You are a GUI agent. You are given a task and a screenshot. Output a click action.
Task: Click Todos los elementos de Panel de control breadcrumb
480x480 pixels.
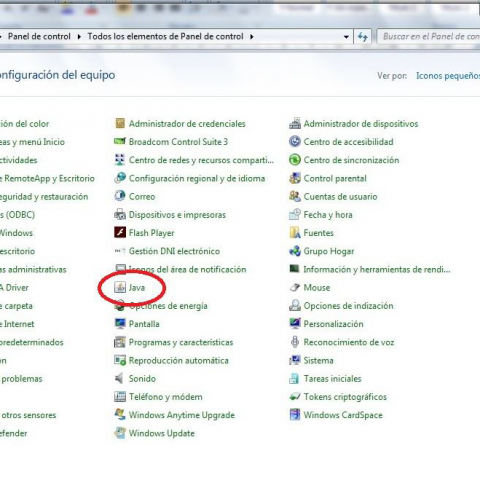165,36
